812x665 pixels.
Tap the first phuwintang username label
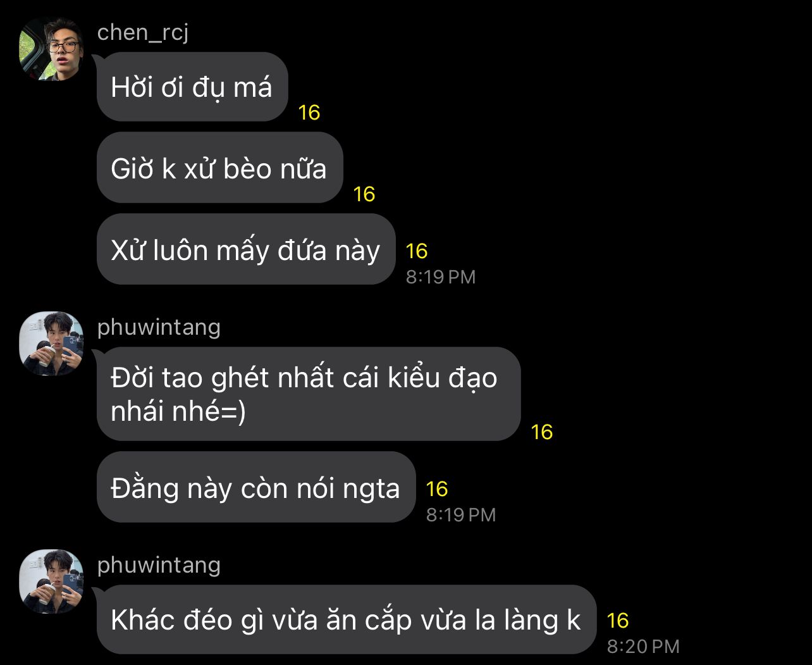[x=159, y=327]
